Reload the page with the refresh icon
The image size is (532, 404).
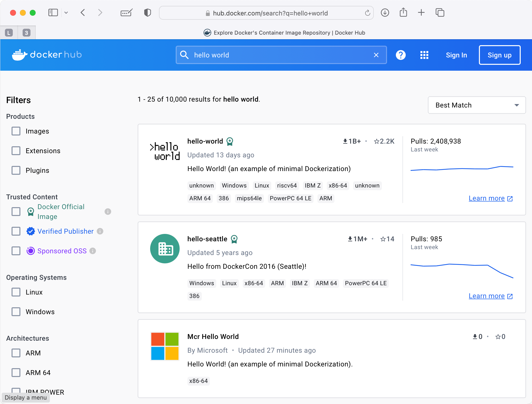coord(367,13)
